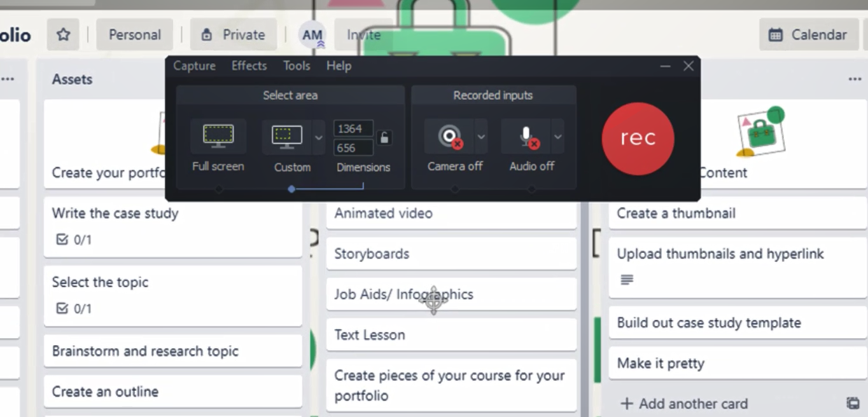The height and width of the screenshot is (417, 868).
Task: Open the Private visibility button
Action: tap(234, 34)
